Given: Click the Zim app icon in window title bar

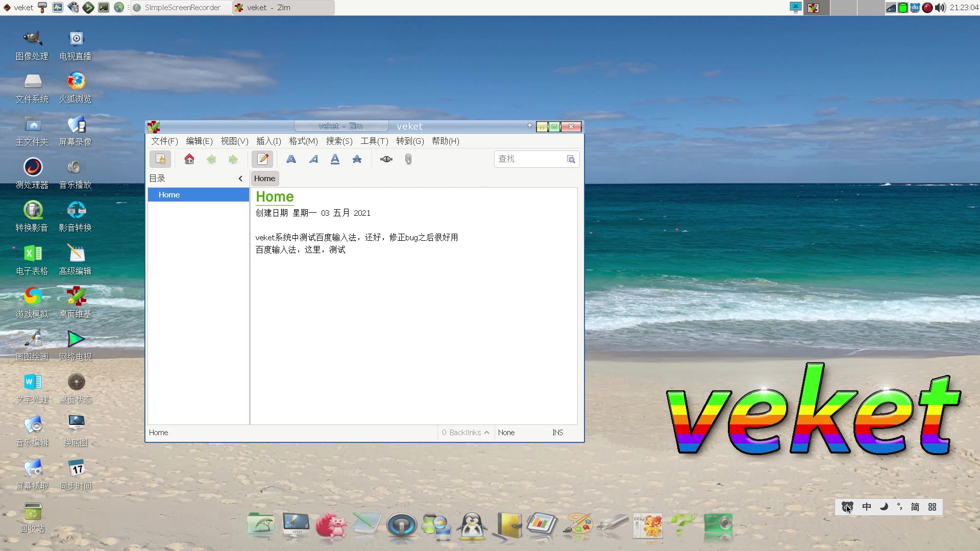Looking at the screenshot, I should pos(154,127).
